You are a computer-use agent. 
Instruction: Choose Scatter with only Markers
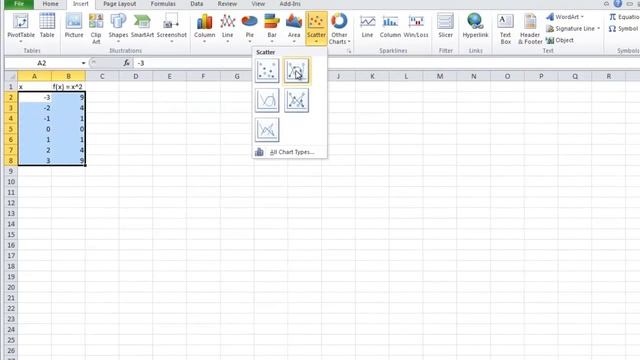[267, 71]
